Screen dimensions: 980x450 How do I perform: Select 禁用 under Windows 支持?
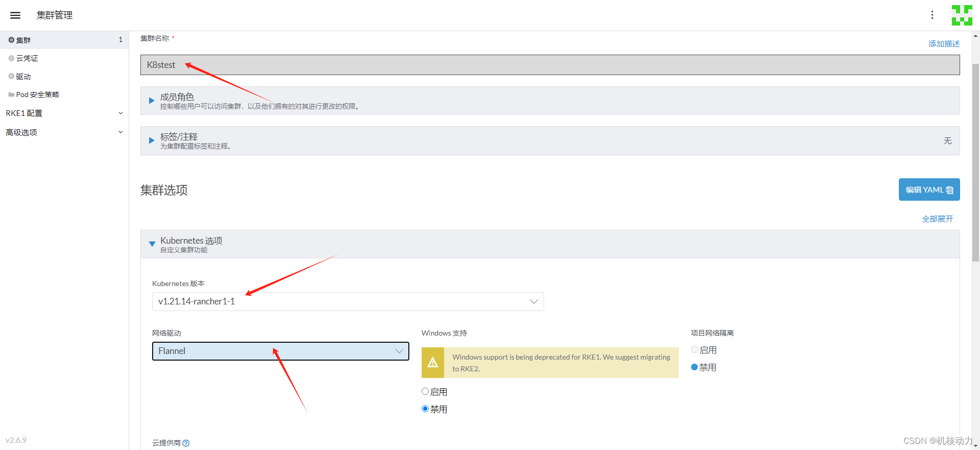click(425, 409)
